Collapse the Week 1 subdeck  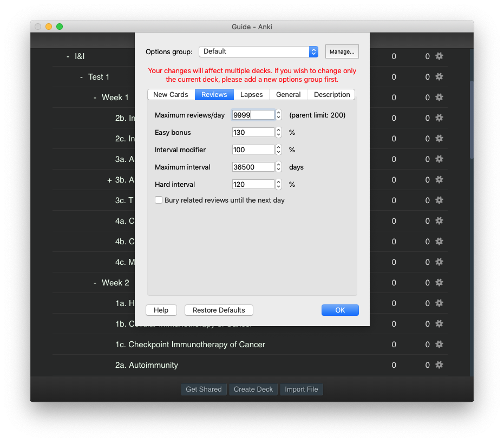[95, 98]
